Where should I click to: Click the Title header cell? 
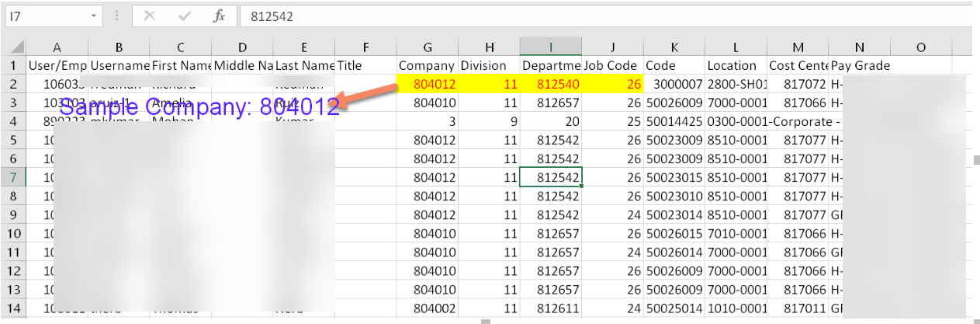coord(365,66)
